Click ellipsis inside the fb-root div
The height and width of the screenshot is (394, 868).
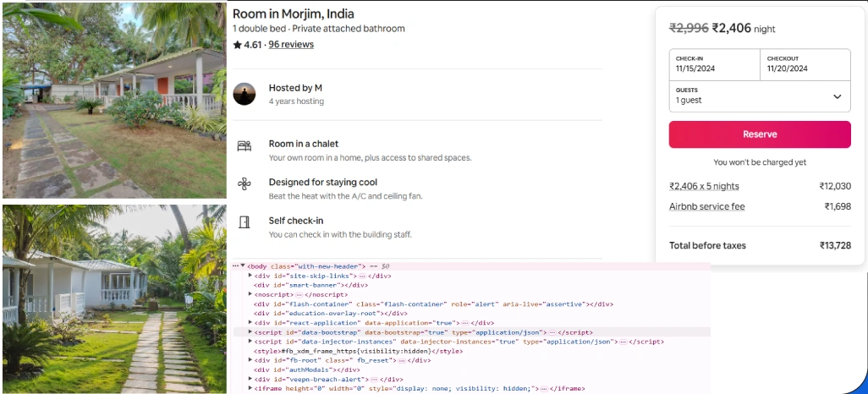pyautogui.click(x=402, y=360)
